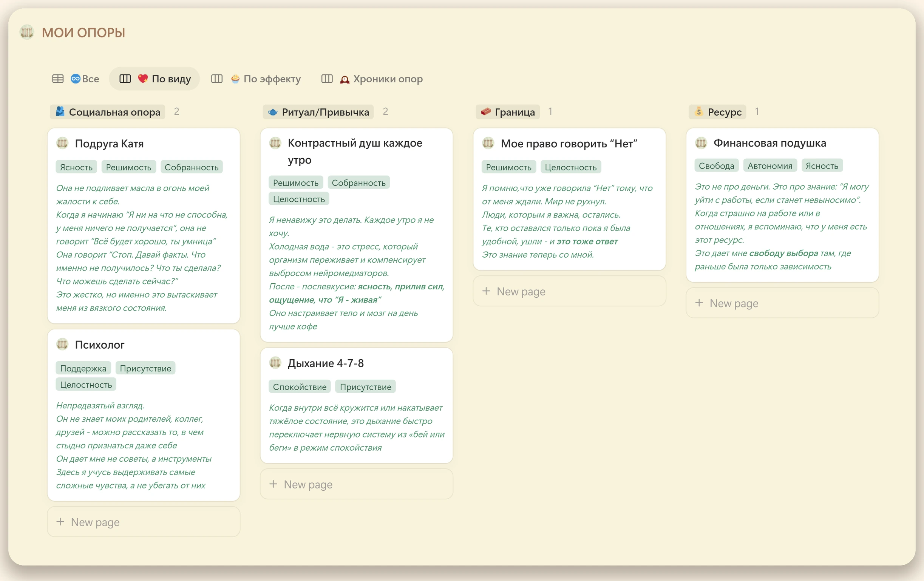The width and height of the screenshot is (924, 581).
Task: Click page icon on Финансовая подушка card
Action: tap(701, 143)
